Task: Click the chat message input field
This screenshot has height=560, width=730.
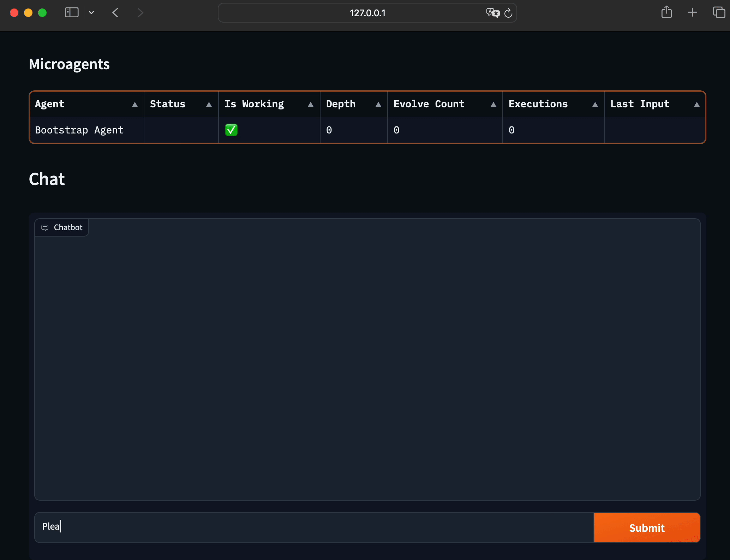Action: tap(314, 527)
